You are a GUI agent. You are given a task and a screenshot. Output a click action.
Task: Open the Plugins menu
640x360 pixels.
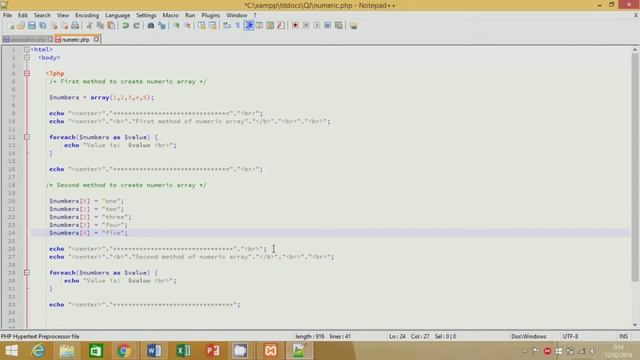coord(211,15)
